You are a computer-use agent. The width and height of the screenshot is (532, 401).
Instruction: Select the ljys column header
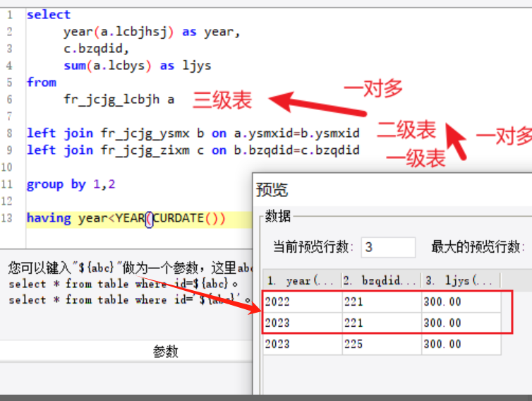461,280
